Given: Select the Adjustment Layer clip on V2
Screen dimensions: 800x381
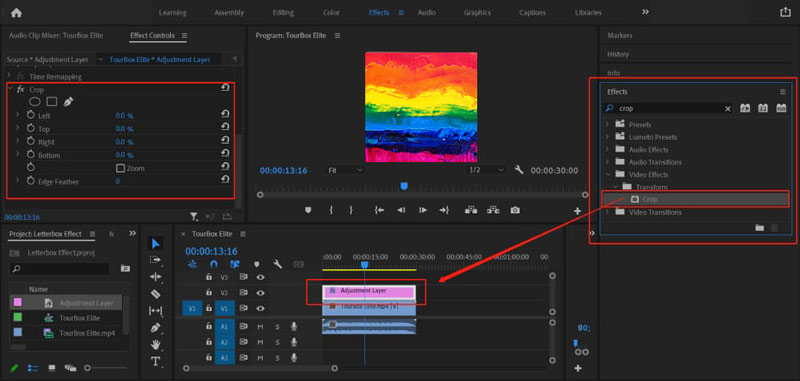Looking at the screenshot, I should click(x=368, y=291).
